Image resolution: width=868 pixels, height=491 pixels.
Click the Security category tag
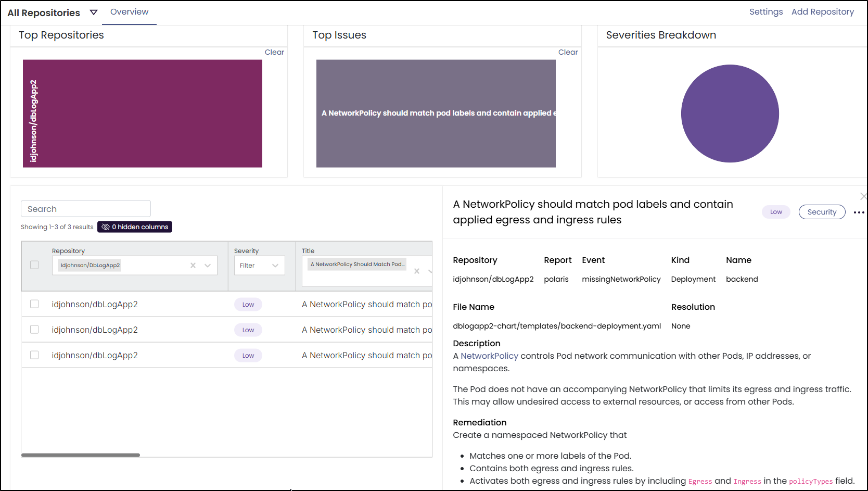[x=822, y=212]
